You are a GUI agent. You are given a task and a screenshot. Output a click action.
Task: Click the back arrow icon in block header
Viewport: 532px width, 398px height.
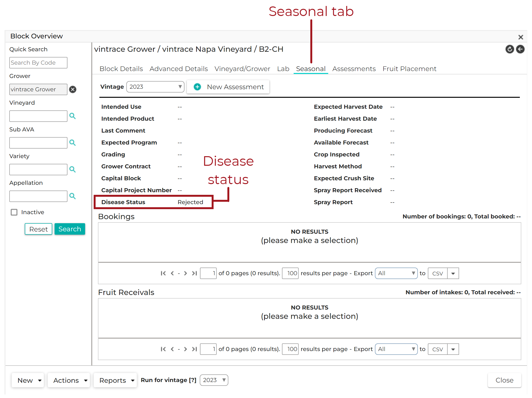[x=520, y=49]
